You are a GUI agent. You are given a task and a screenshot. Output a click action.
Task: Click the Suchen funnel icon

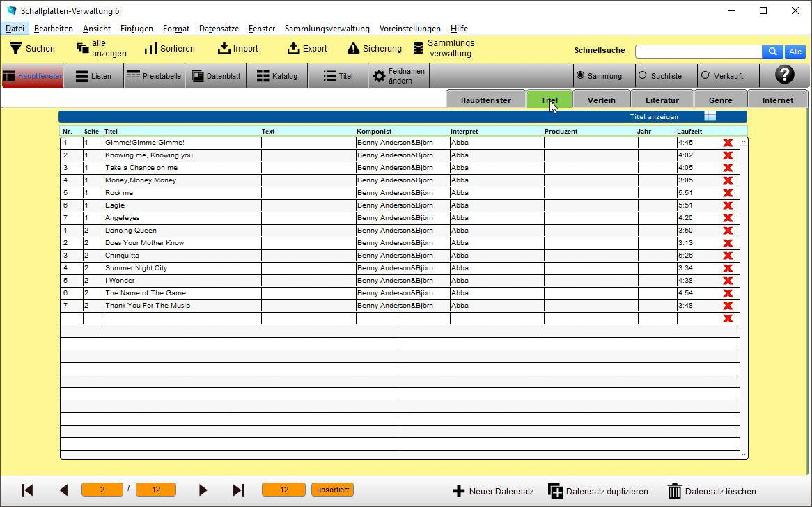pos(16,48)
